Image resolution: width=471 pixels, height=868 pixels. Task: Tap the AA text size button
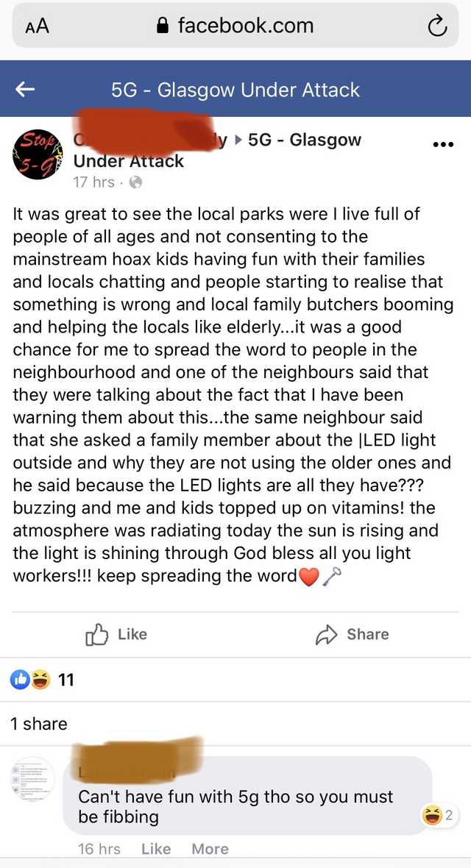(37, 26)
